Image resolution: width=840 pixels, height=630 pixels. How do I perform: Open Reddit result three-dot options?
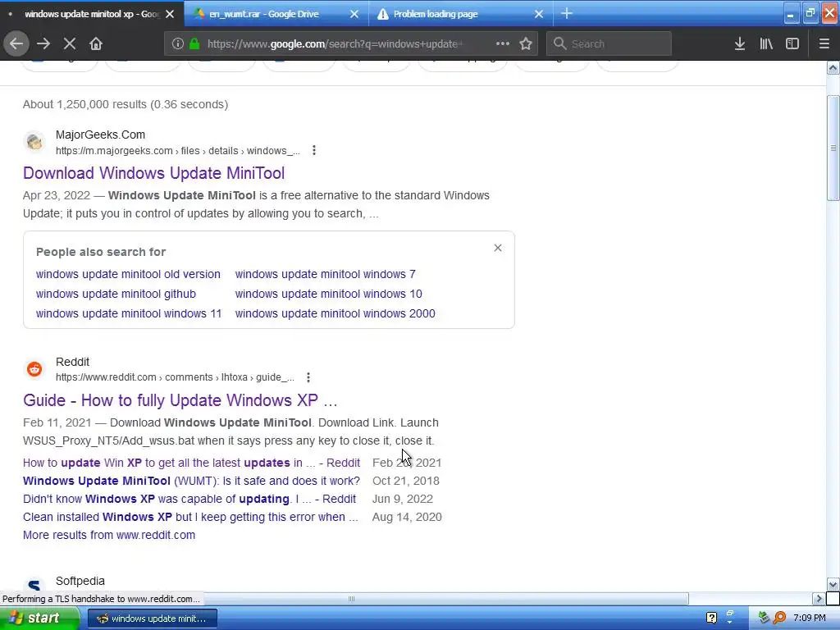coord(308,377)
